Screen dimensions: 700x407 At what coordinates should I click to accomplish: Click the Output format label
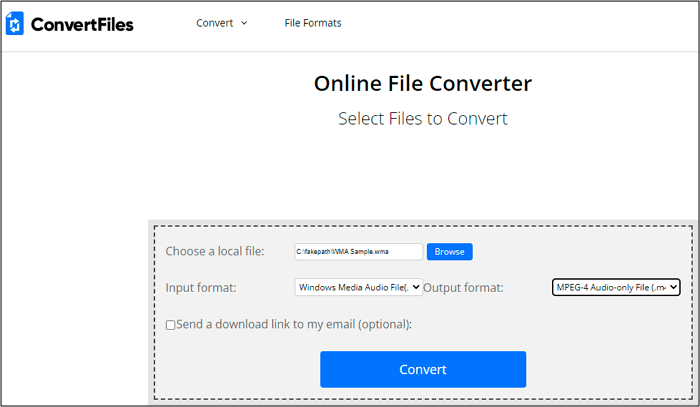point(463,288)
